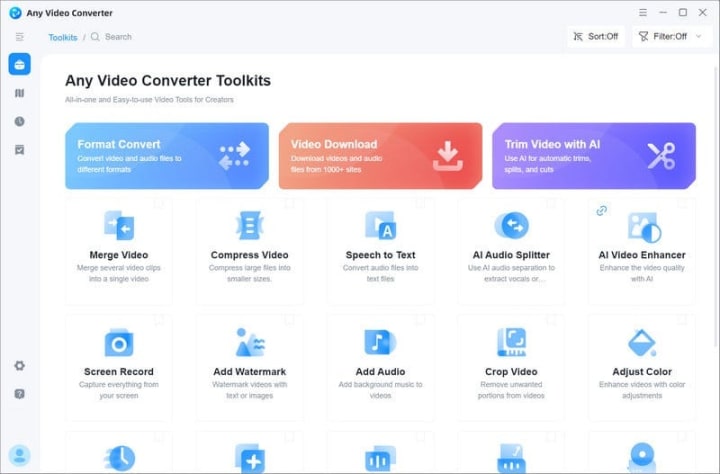Click the user avatar at the sidebar bottom

tap(19, 455)
